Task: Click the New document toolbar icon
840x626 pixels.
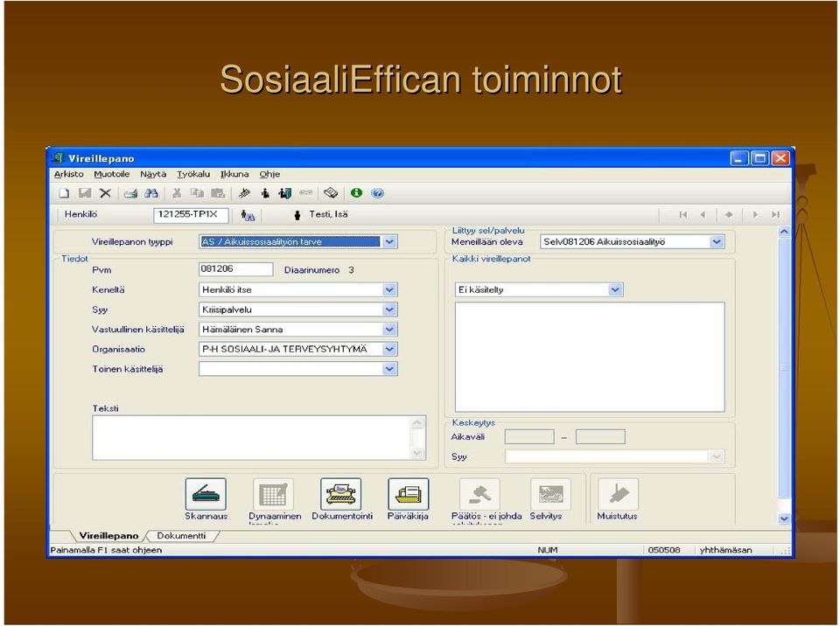Action: coord(64,193)
